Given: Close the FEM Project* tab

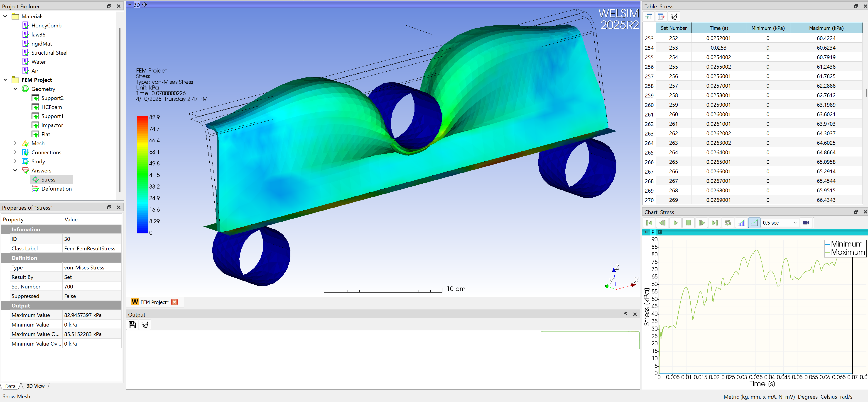Looking at the screenshot, I should click(174, 302).
